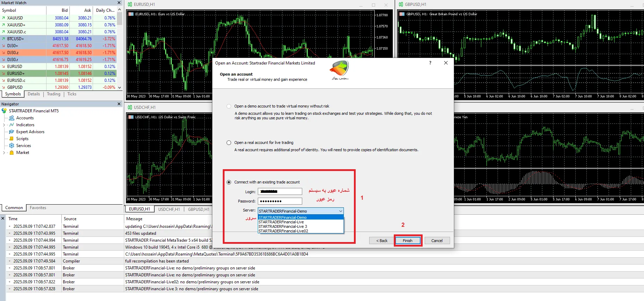Expand the Market tree node
This screenshot has width=644, height=301.
(4, 153)
